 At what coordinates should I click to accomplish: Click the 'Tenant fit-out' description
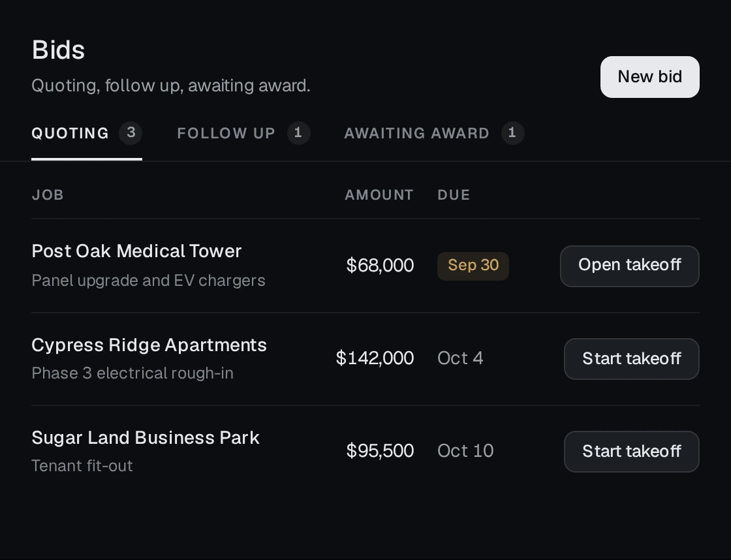click(x=82, y=466)
